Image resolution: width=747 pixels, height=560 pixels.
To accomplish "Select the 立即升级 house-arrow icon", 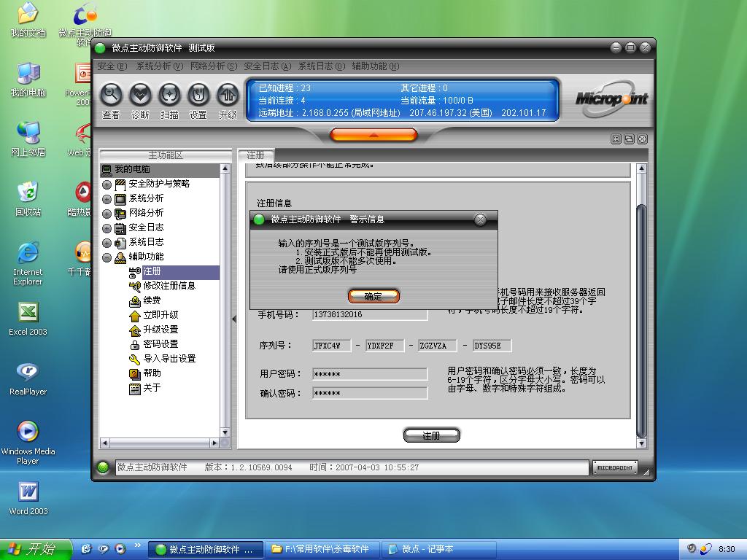I will [135, 315].
